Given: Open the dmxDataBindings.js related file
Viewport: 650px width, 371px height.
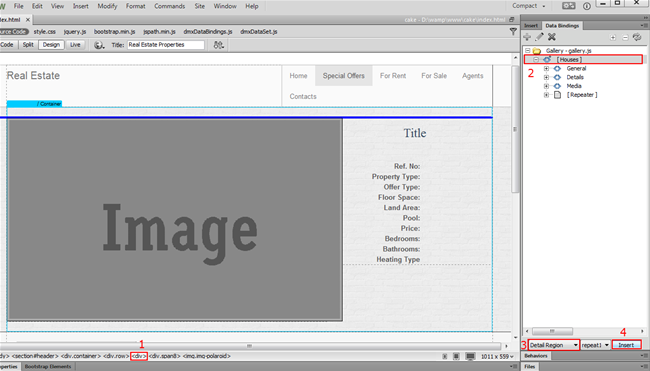Looking at the screenshot, I should click(x=208, y=32).
